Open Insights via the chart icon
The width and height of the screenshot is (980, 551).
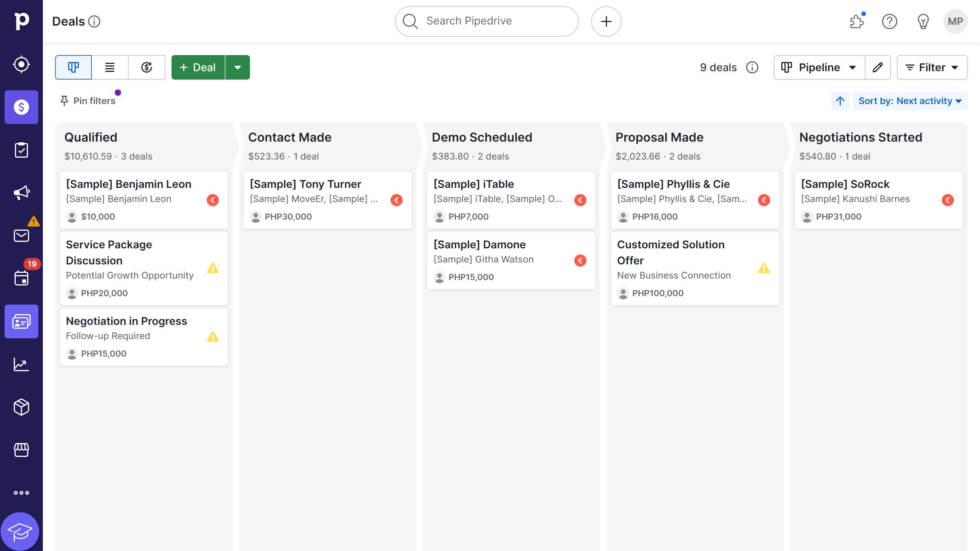click(x=21, y=364)
